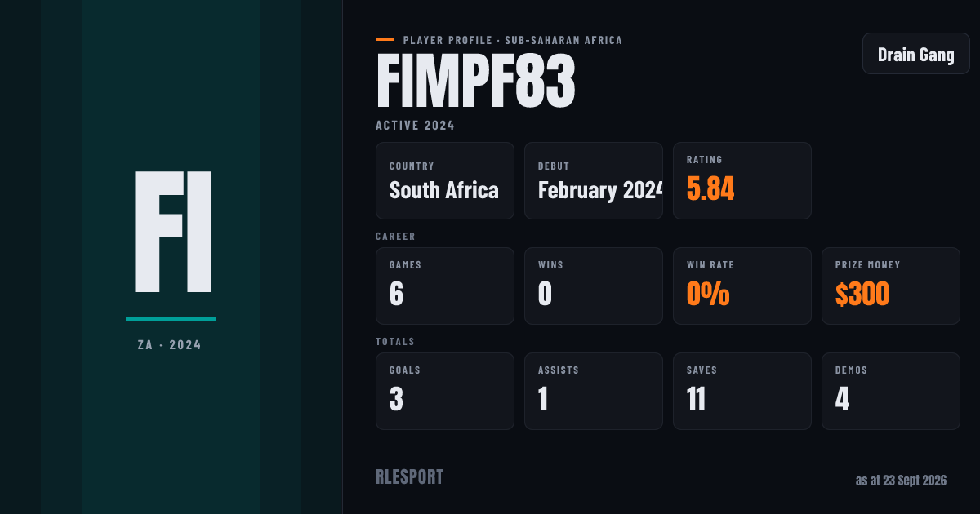Select the Debut February 2024 card

(594, 180)
